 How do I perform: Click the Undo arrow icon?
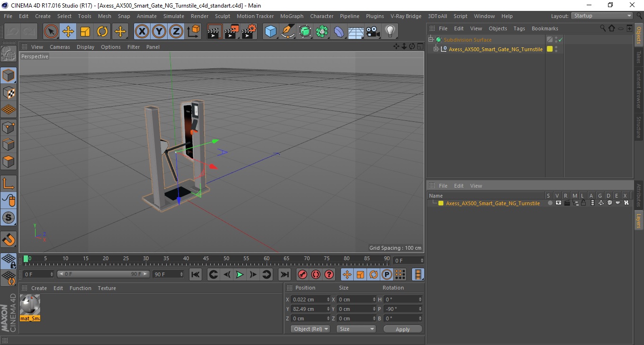point(13,32)
